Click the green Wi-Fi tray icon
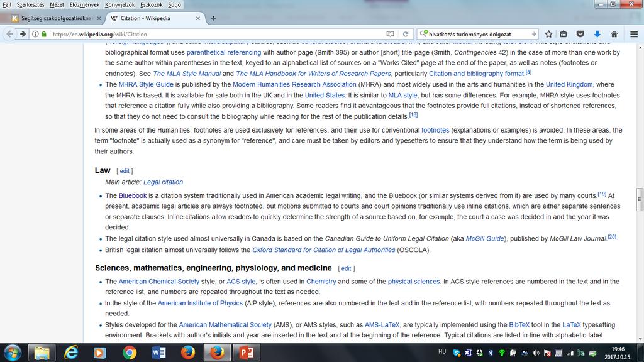Image resolution: width=644 pixels, height=362 pixels. click(x=501, y=353)
